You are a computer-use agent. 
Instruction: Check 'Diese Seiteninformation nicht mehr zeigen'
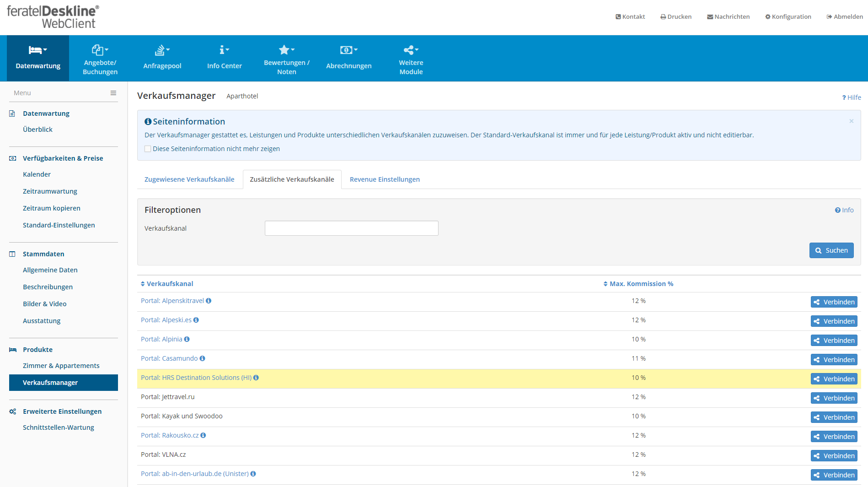148,149
